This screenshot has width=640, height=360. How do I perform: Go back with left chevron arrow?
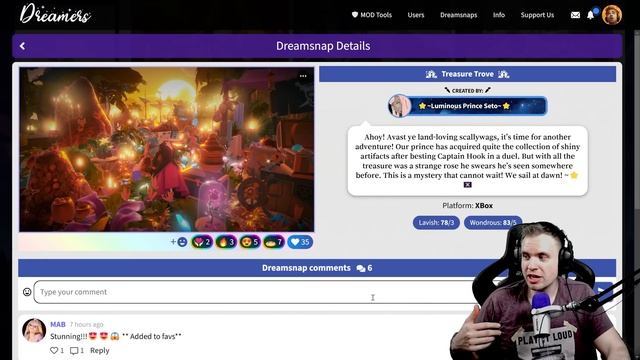[22, 46]
